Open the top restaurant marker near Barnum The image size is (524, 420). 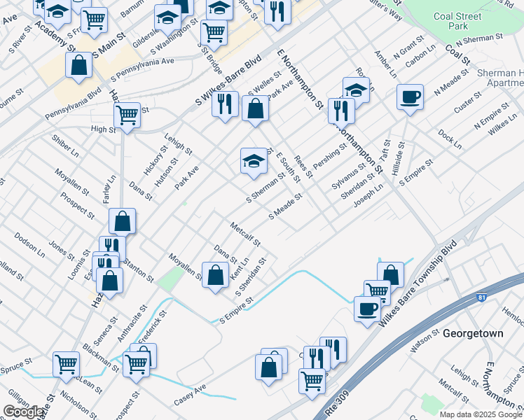pyautogui.click(x=277, y=11)
